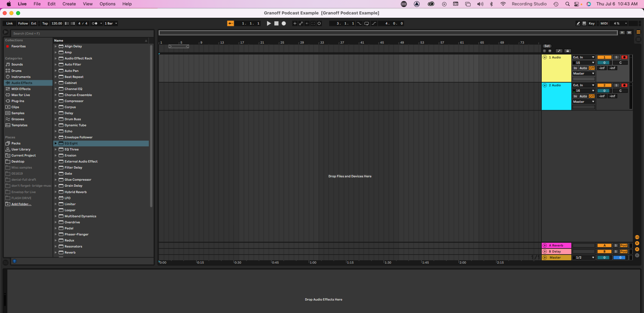Open the 1 Bar quantization dropdown

click(x=111, y=24)
